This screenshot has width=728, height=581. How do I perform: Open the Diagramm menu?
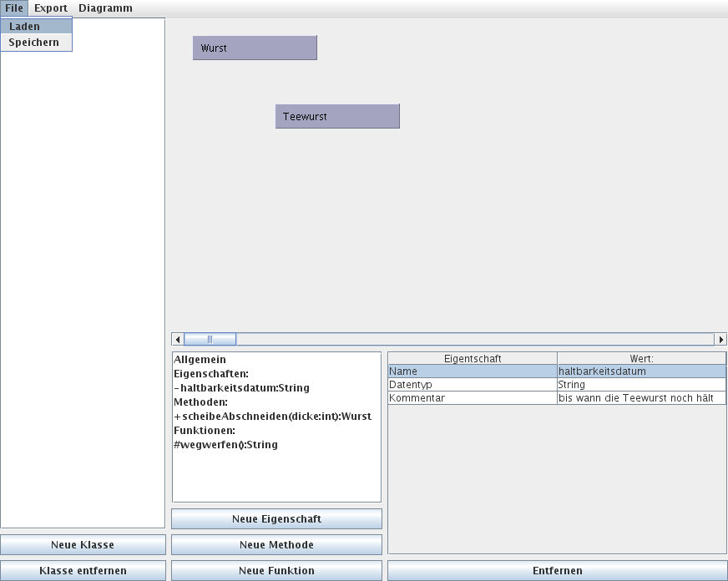pyautogui.click(x=105, y=8)
